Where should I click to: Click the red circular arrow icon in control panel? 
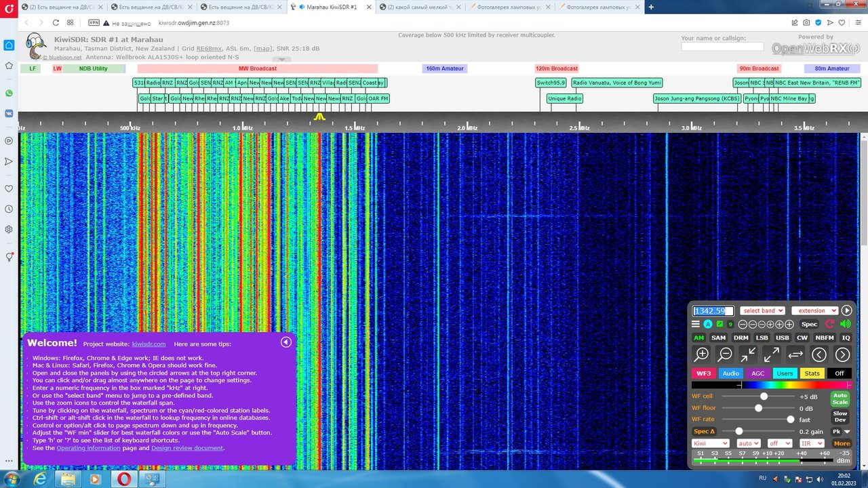830,324
